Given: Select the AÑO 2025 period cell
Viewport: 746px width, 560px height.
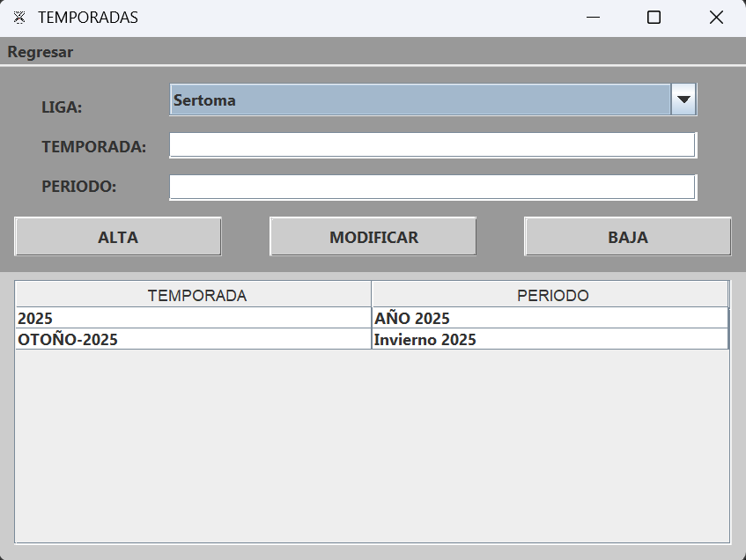Looking at the screenshot, I should (x=550, y=319).
